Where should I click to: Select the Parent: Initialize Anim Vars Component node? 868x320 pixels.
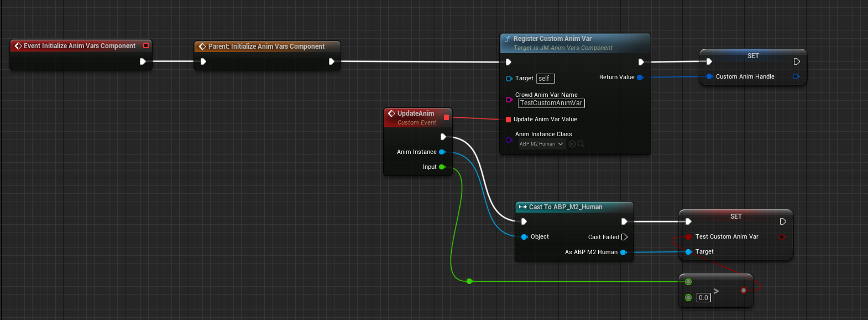click(266, 47)
